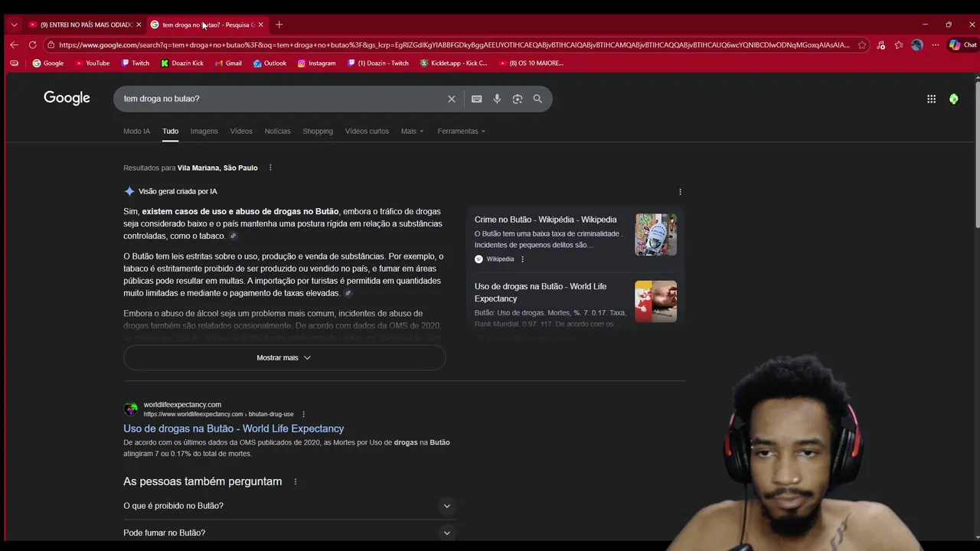Open the Gmail bookmark
The height and width of the screenshot is (551, 980).
click(x=228, y=64)
